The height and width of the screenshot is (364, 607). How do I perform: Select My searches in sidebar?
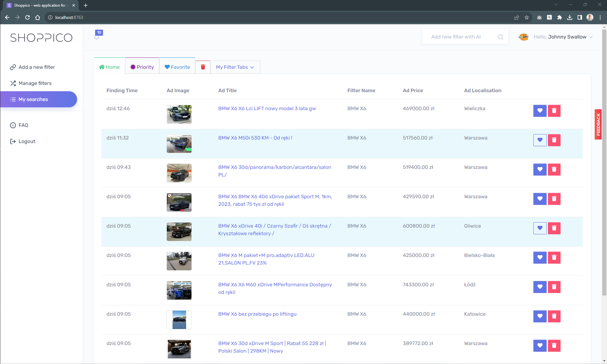(x=39, y=99)
